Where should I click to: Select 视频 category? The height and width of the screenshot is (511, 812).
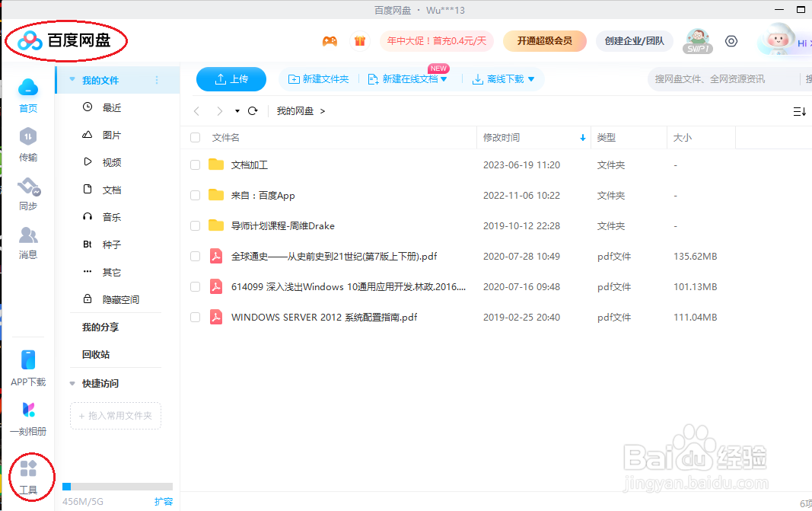[112, 162]
